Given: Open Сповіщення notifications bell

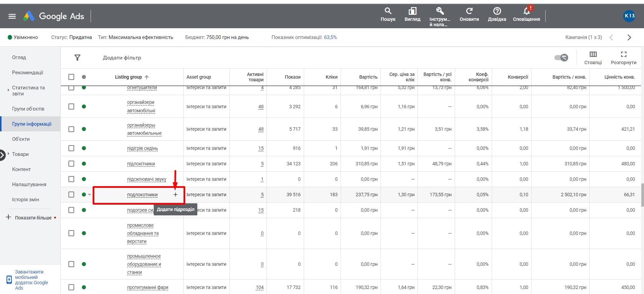Looking at the screenshot, I should 527,14.
